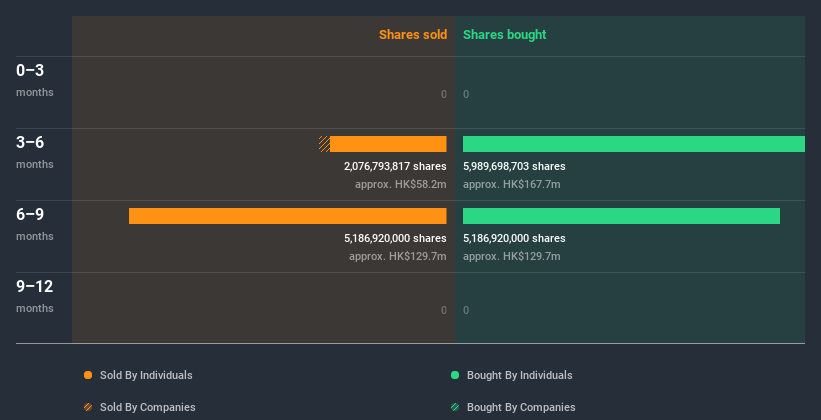
Task: Click the 3–6 months green bought bar
Action: pos(634,144)
